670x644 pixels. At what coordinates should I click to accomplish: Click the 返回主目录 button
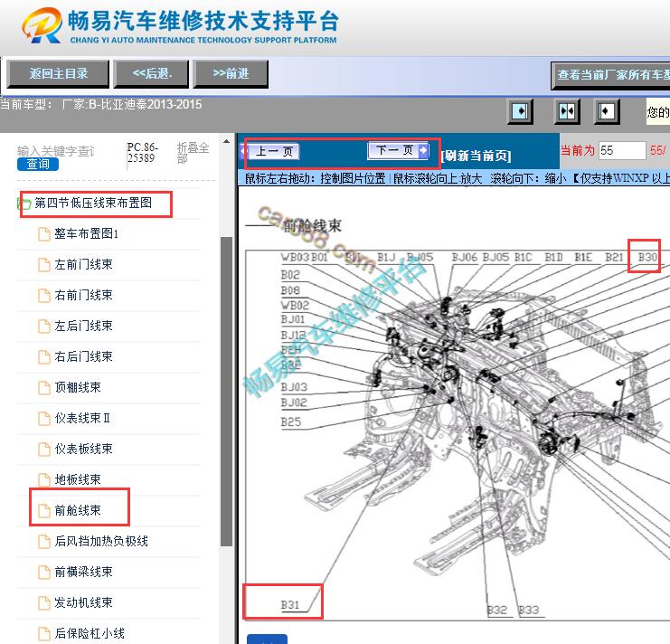point(58,74)
